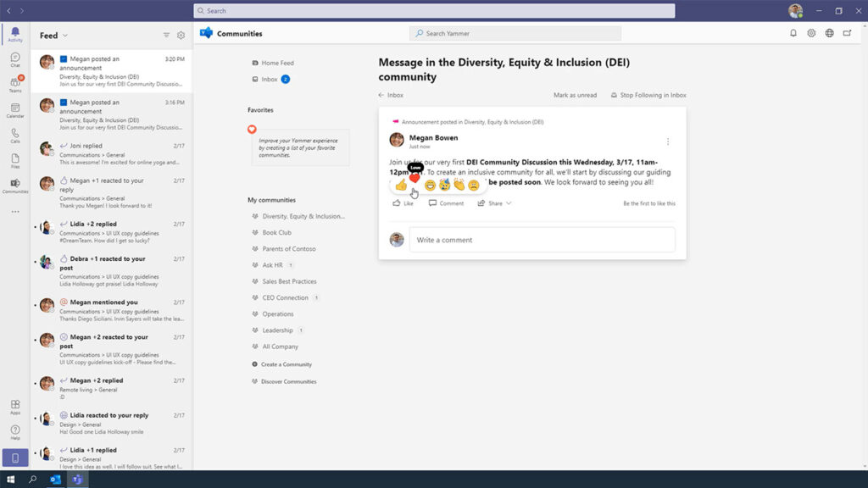
Task: Open Calls in the Teams sidebar
Action: click(x=15, y=136)
